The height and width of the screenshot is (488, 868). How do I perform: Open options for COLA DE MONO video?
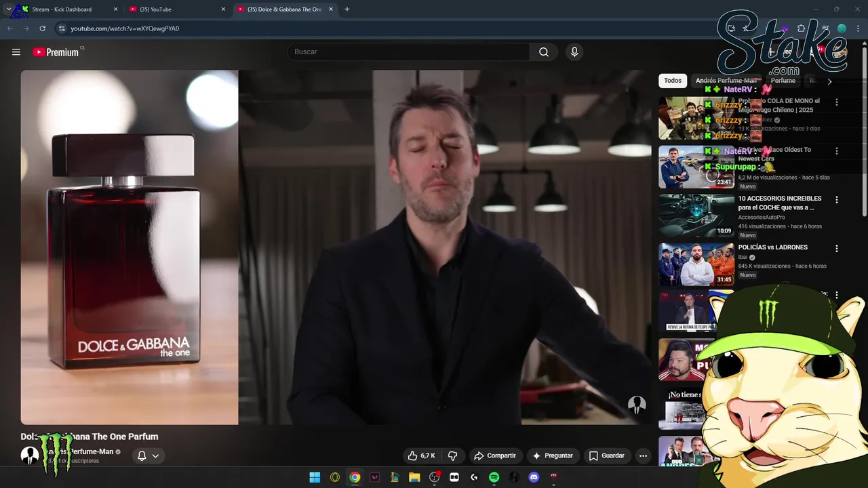[837, 102]
